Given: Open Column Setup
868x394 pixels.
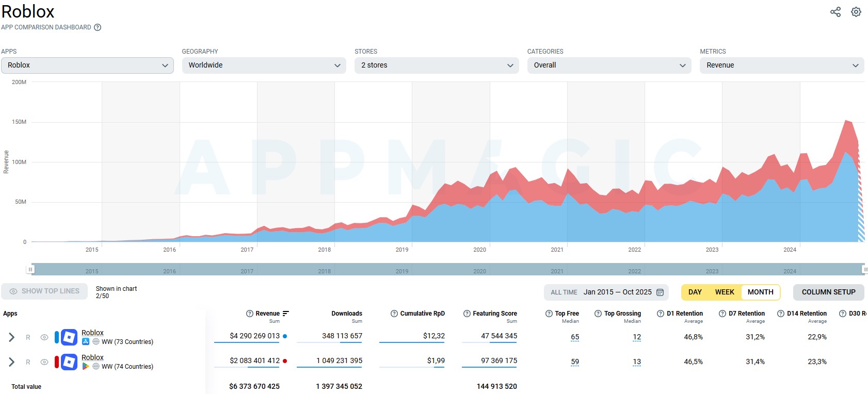Looking at the screenshot, I should coord(828,292).
